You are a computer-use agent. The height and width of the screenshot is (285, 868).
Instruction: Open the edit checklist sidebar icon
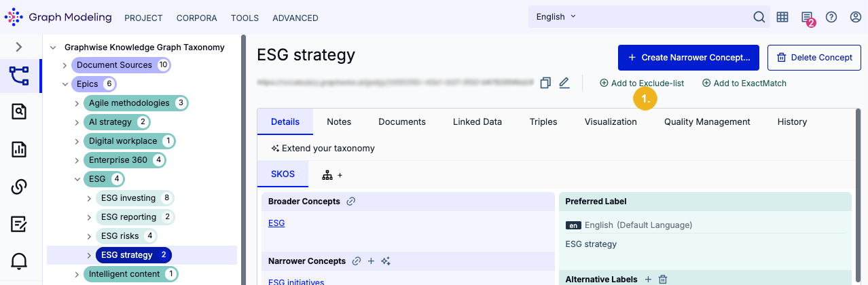(19, 224)
